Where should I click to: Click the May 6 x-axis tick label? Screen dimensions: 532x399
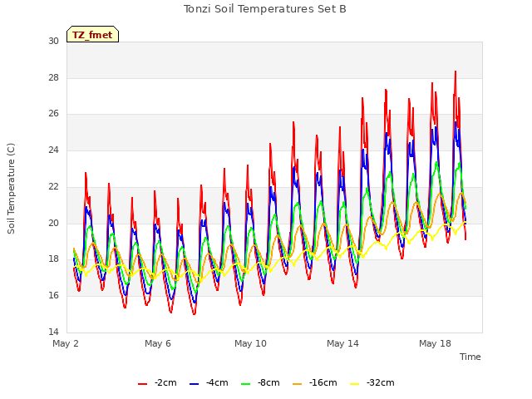pos(158,343)
